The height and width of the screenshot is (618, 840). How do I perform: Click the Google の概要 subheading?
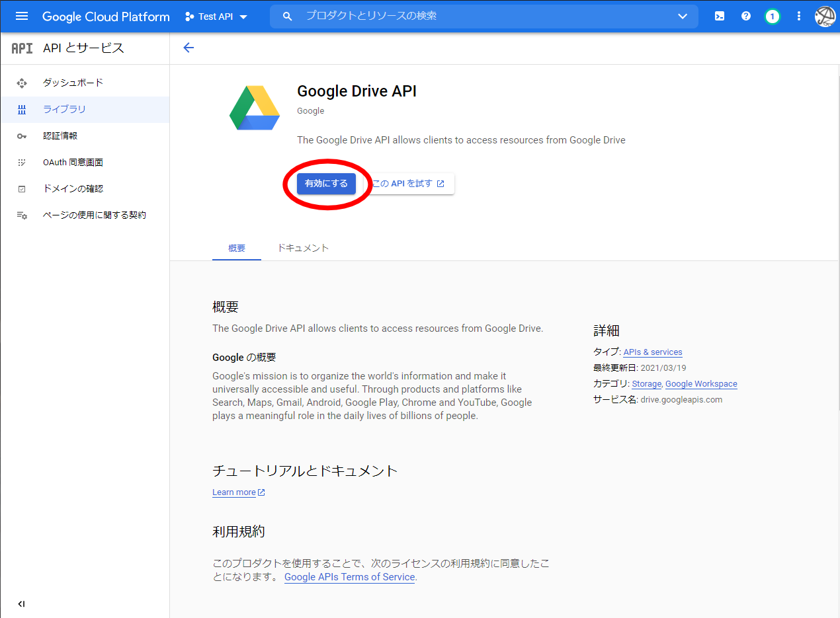244,358
